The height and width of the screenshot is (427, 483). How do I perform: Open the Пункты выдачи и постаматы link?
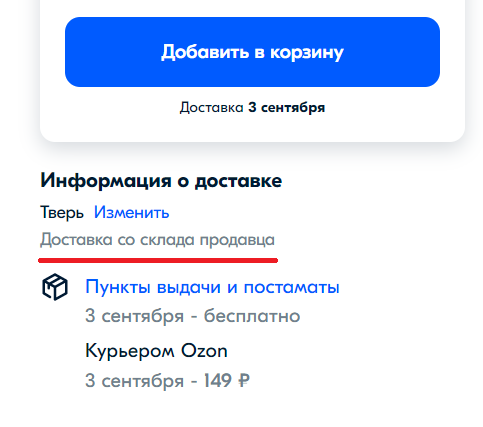click(x=212, y=287)
